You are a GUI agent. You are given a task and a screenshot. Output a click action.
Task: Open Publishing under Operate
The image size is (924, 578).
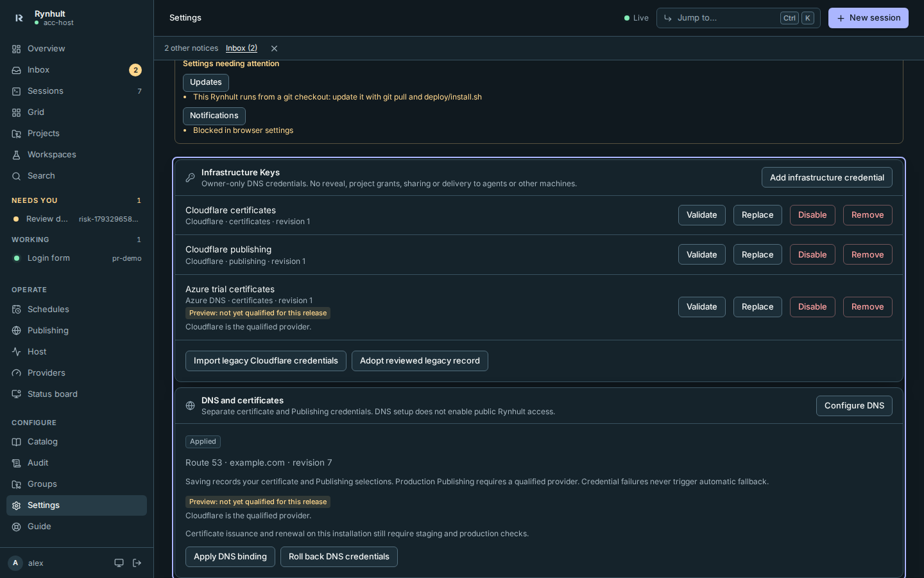pos(76,331)
